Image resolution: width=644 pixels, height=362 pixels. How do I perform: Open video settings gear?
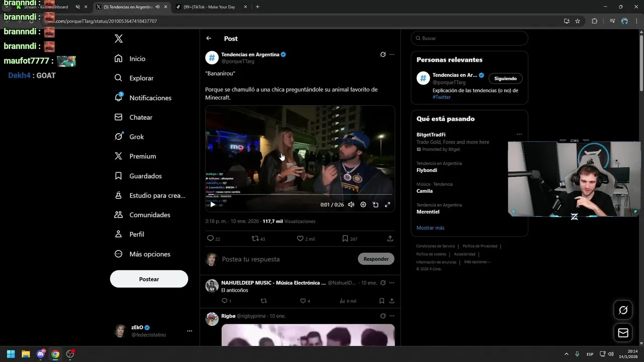pos(363,205)
